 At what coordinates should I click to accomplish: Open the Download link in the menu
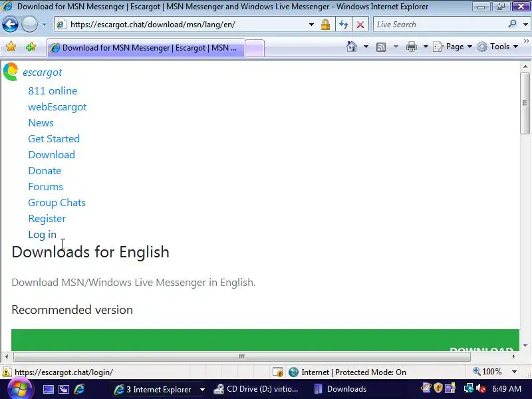point(52,155)
